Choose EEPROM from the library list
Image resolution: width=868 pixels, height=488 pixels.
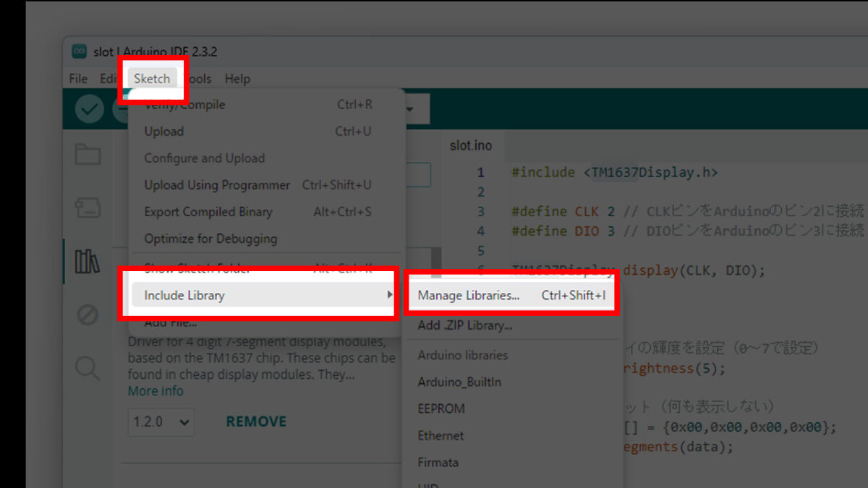(441, 408)
